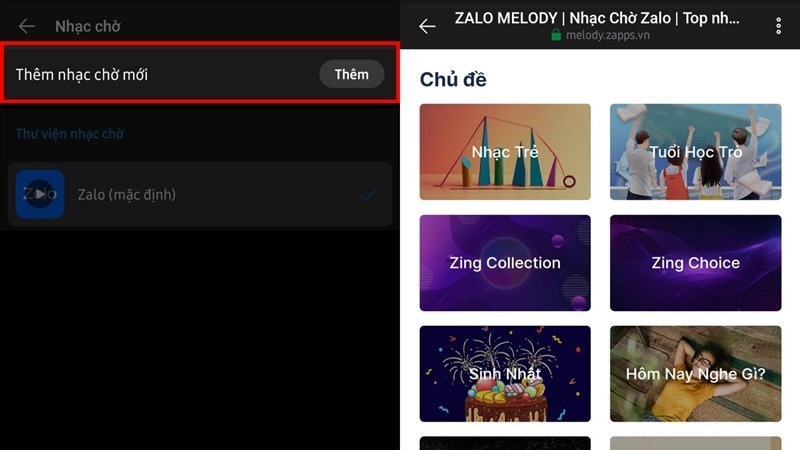Viewport: 800px width, 450px height.
Task: Click the Thư viện nhạc chờ heading
Action: pos(70,134)
